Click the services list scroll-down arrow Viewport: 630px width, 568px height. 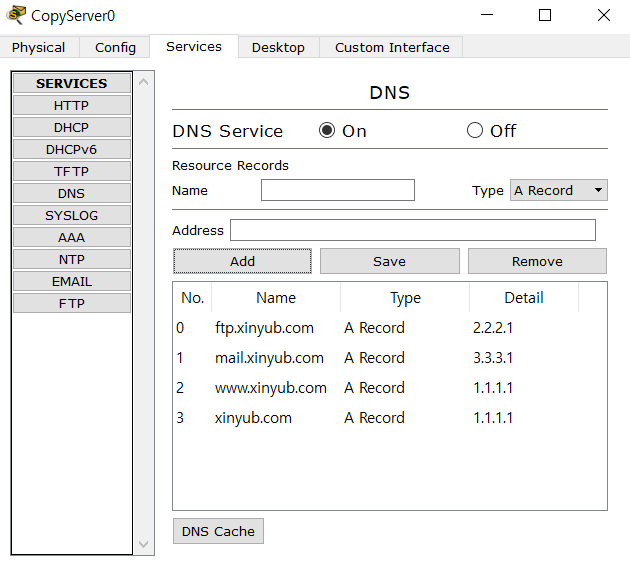tap(143, 544)
